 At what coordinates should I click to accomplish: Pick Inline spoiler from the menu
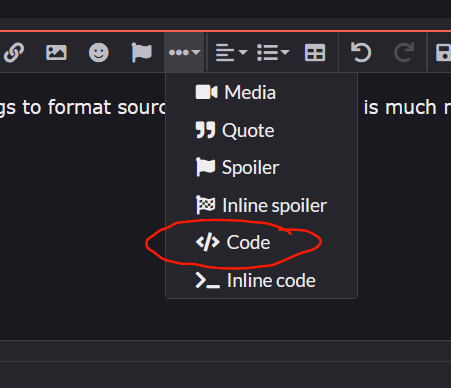click(x=261, y=205)
